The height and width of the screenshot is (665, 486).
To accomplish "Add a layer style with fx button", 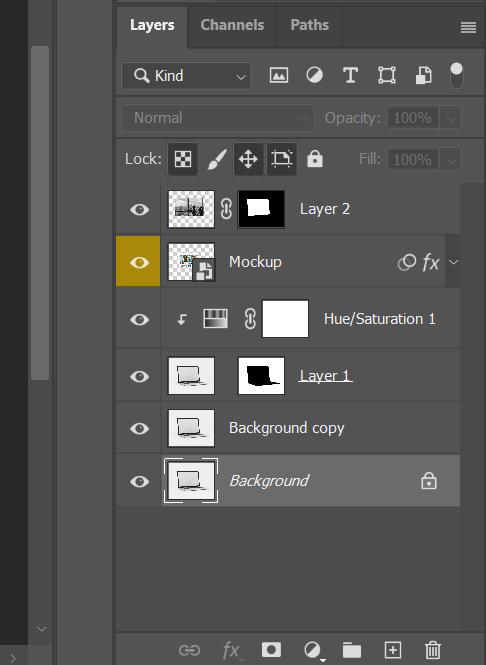I will click(231, 650).
